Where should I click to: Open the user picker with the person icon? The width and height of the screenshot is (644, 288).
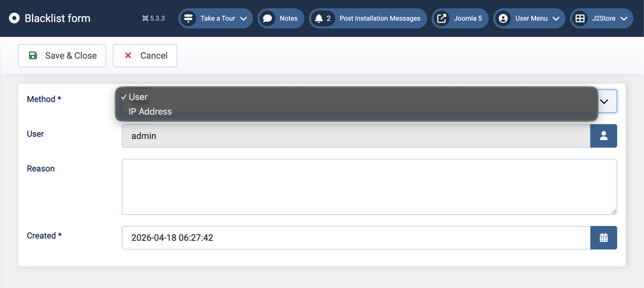[x=603, y=136]
